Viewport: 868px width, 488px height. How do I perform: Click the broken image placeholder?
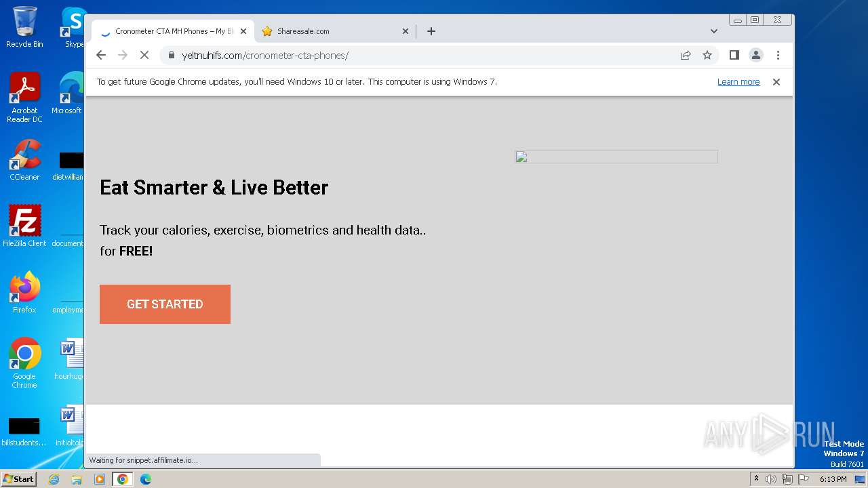coord(616,157)
